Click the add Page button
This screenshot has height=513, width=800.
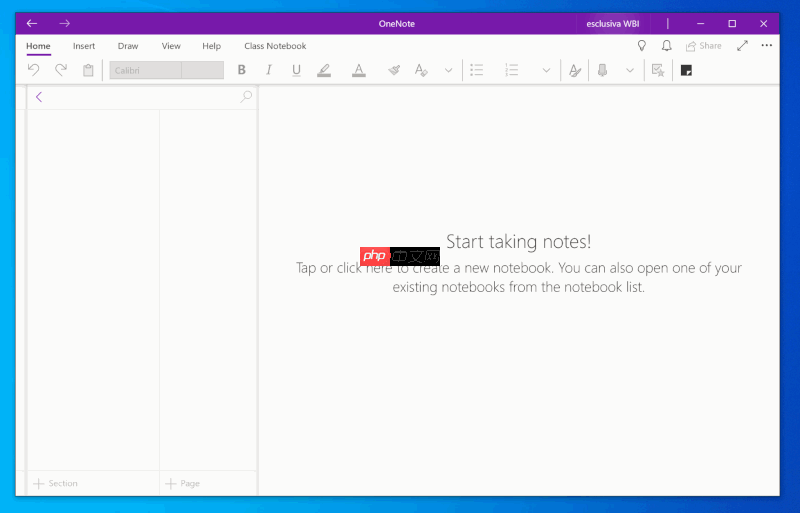point(183,483)
